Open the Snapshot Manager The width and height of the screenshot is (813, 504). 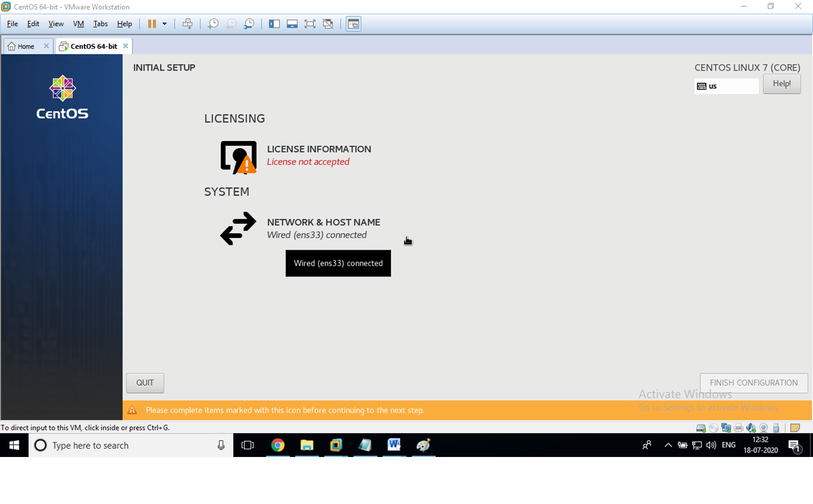click(248, 23)
